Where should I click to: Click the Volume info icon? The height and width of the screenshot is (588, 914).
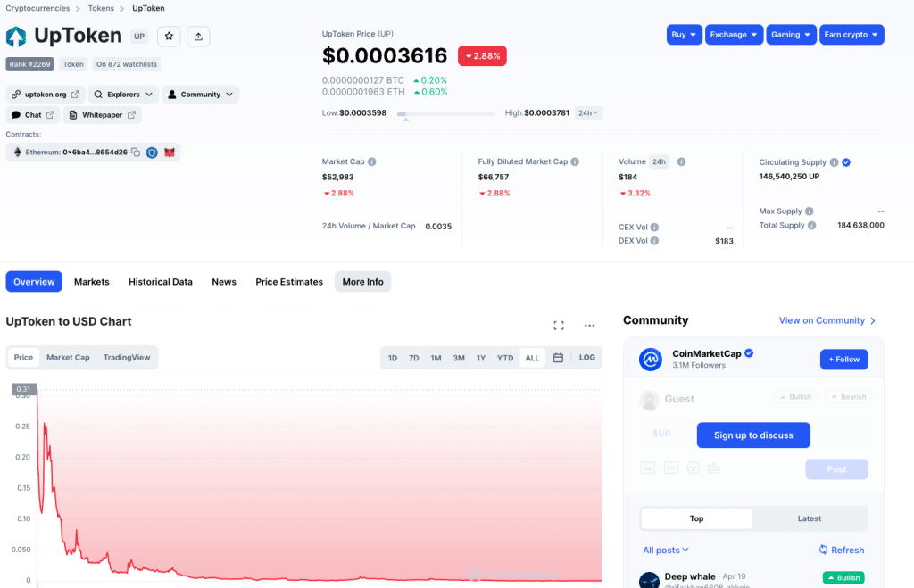(681, 161)
